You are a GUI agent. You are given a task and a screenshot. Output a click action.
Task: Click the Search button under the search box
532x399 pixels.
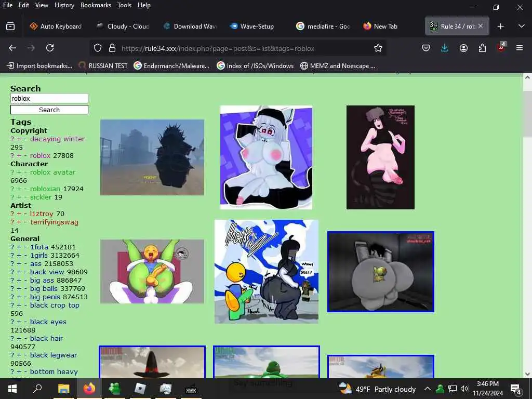point(49,110)
